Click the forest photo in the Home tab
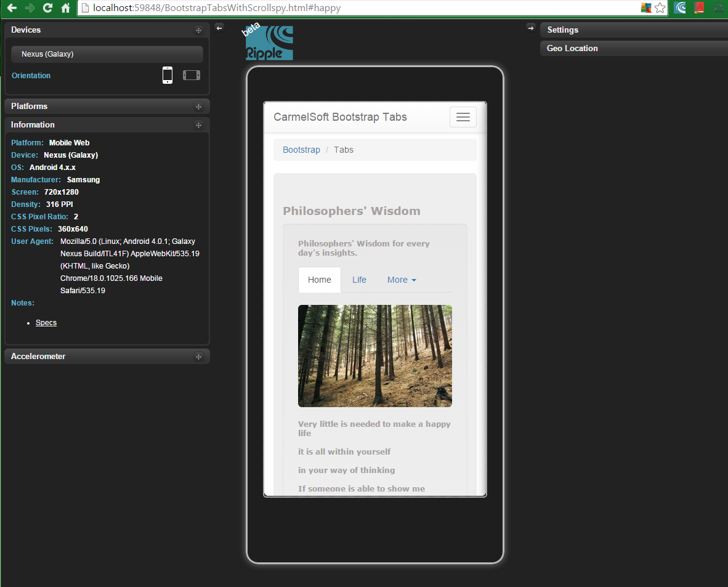This screenshot has height=587, width=728. (x=374, y=356)
